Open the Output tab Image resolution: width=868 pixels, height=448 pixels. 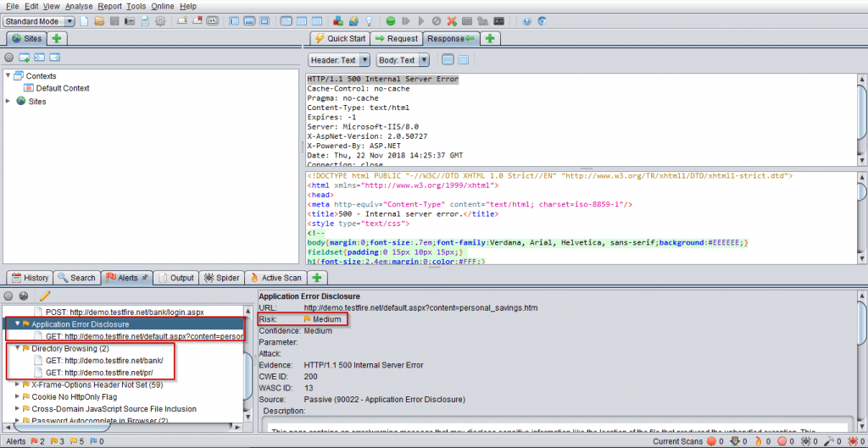tap(176, 278)
